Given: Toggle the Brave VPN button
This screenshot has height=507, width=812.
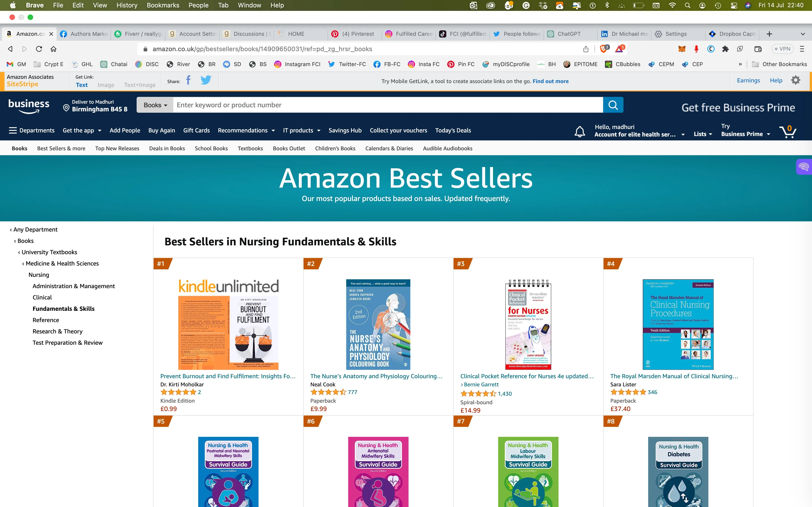Looking at the screenshot, I should click(x=783, y=49).
